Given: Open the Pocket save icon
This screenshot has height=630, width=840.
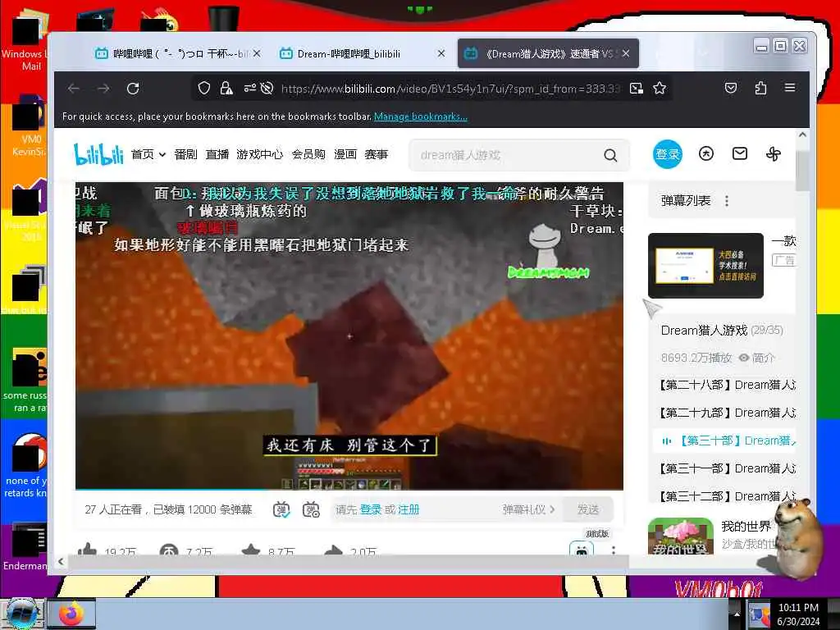Looking at the screenshot, I should pos(731,88).
